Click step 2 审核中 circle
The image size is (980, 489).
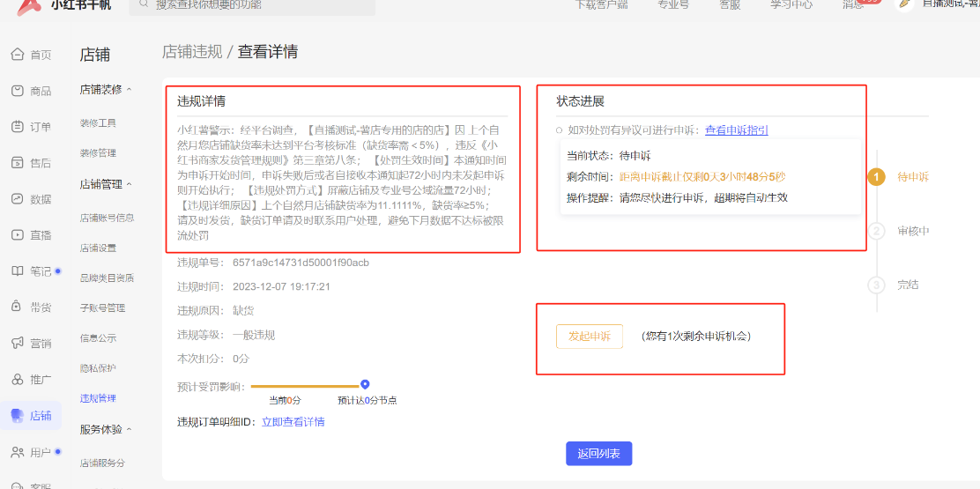pyautogui.click(x=876, y=231)
